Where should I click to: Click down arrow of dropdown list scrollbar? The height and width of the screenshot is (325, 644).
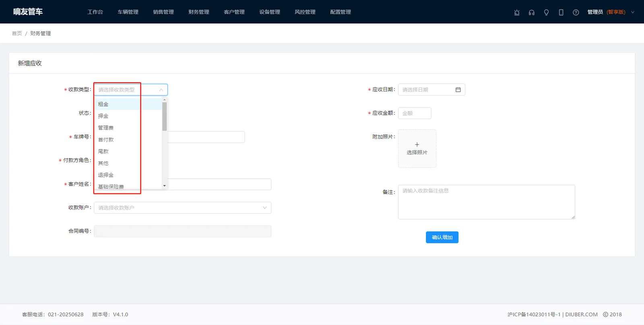164,186
